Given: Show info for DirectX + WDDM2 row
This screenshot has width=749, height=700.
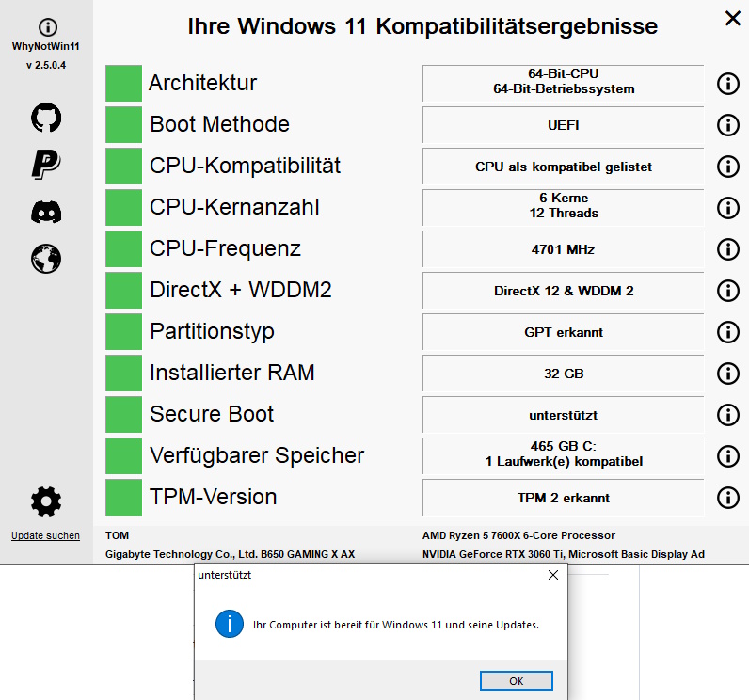Looking at the screenshot, I should click(x=728, y=291).
